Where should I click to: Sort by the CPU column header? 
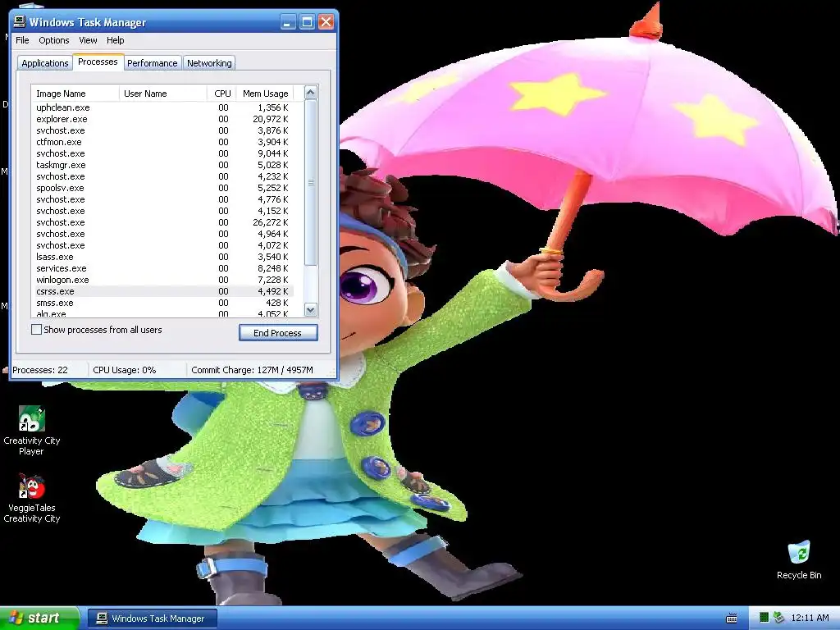click(x=221, y=94)
